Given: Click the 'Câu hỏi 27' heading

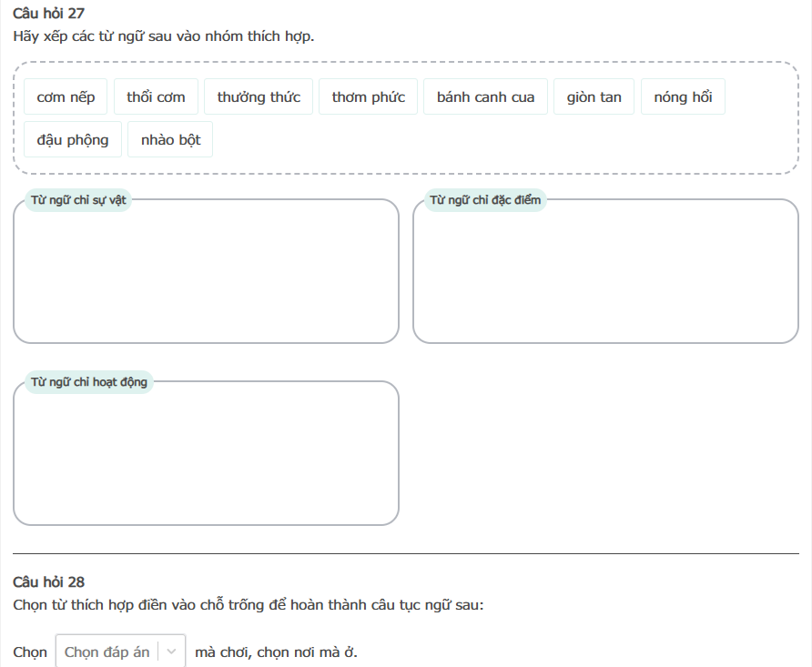Looking at the screenshot, I should [49, 15].
